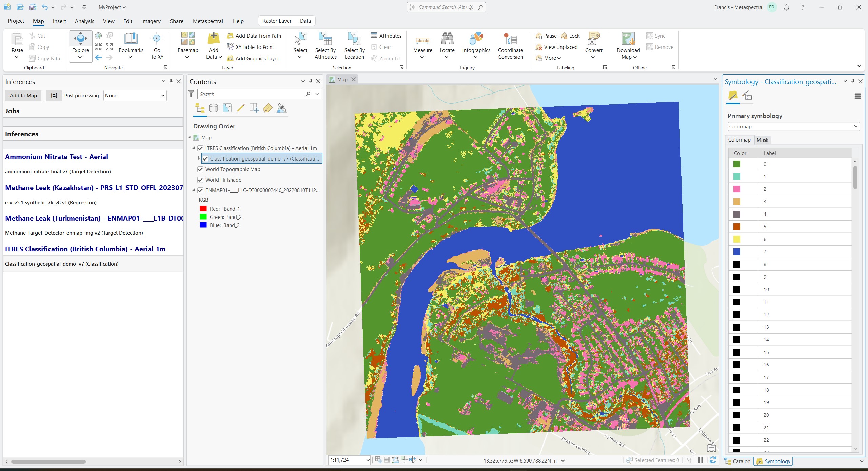
Task: Click the Add to Map button
Action: [x=23, y=96]
